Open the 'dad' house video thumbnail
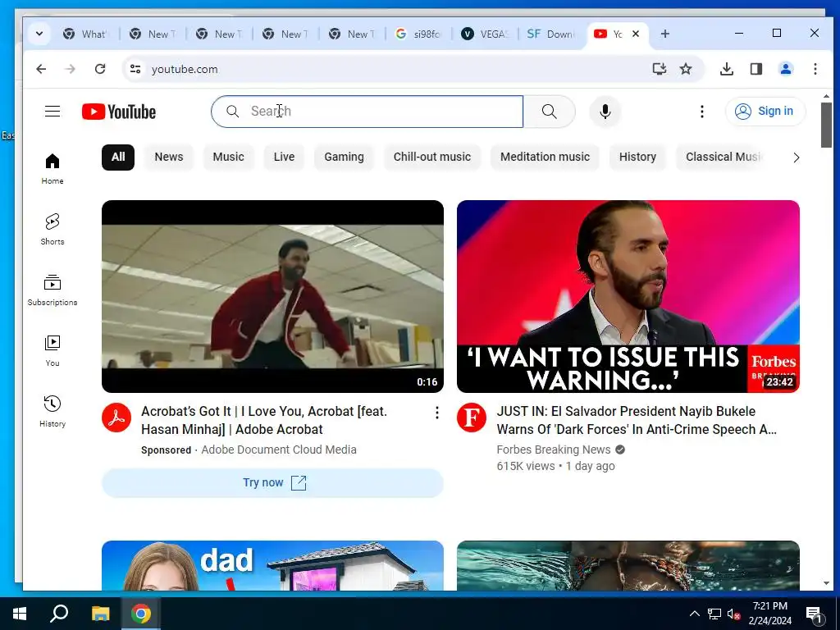This screenshot has width=840, height=630. tap(272, 566)
